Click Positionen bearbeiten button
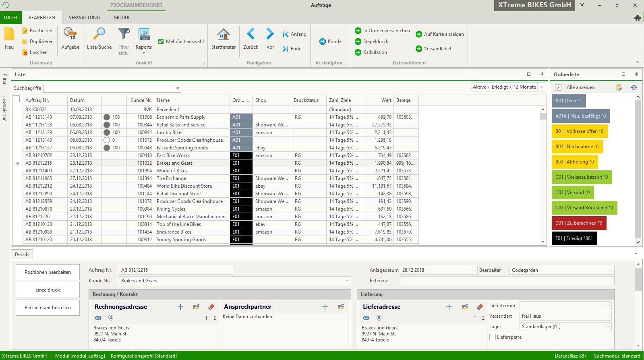This screenshot has width=644, height=360. [x=48, y=272]
